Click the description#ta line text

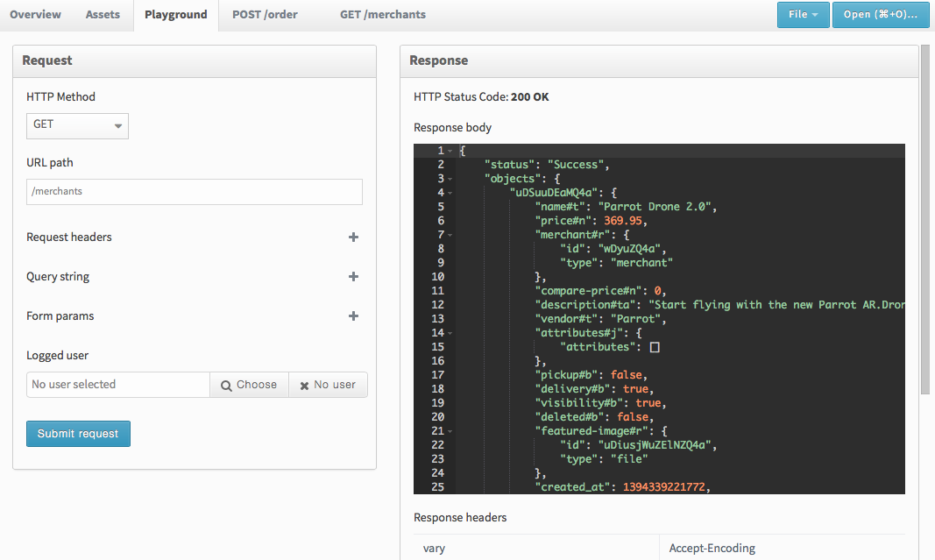point(719,305)
